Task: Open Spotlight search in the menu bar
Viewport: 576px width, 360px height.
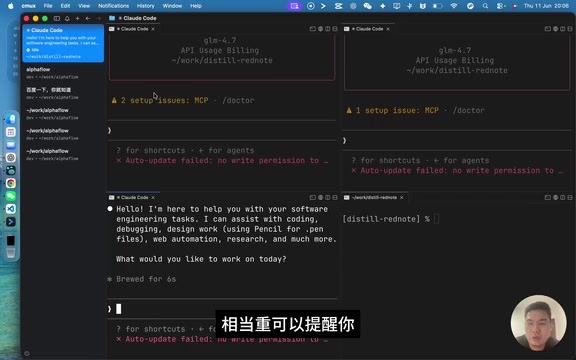Action: point(485,6)
